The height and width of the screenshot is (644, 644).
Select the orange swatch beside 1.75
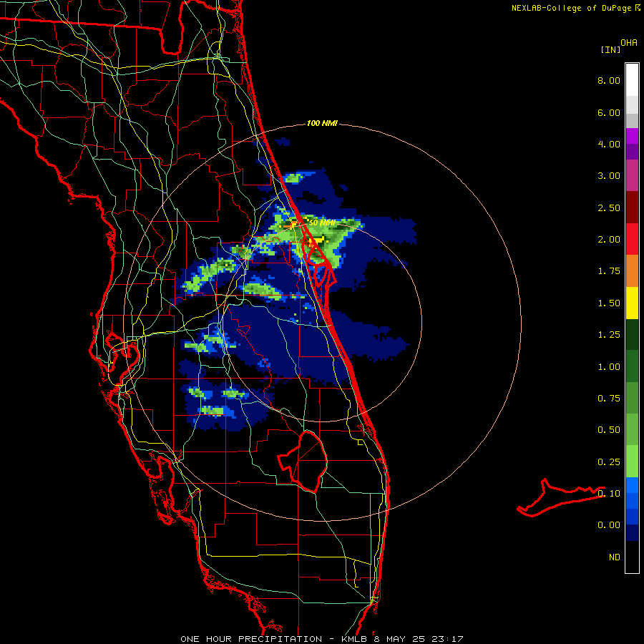[632, 271]
